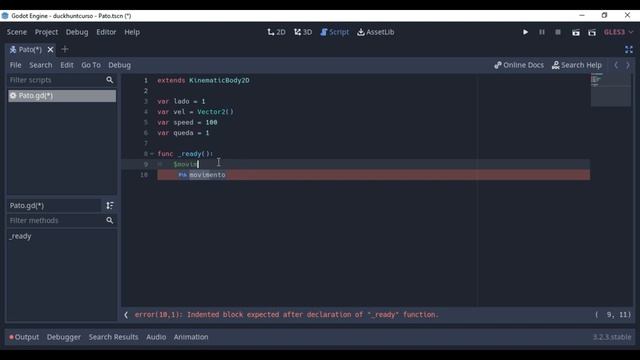Open the top Debug menu
Image resolution: width=640 pixels, height=360 pixels.
(x=77, y=32)
